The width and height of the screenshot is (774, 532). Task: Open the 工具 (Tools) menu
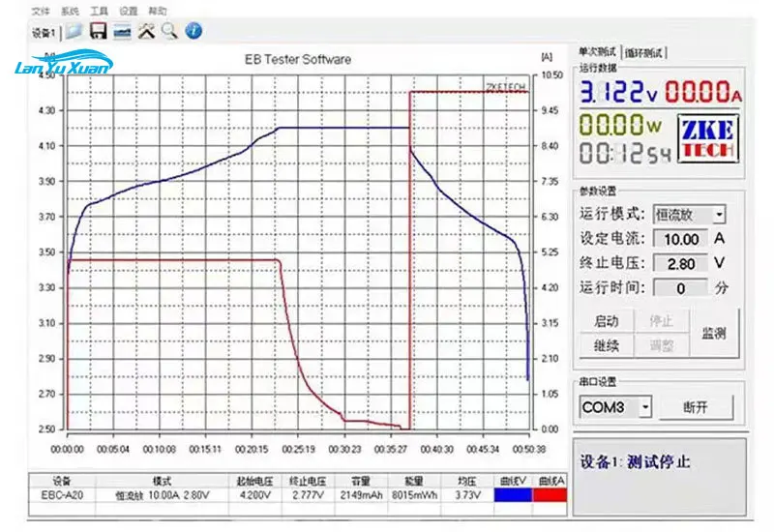click(99, 11)
